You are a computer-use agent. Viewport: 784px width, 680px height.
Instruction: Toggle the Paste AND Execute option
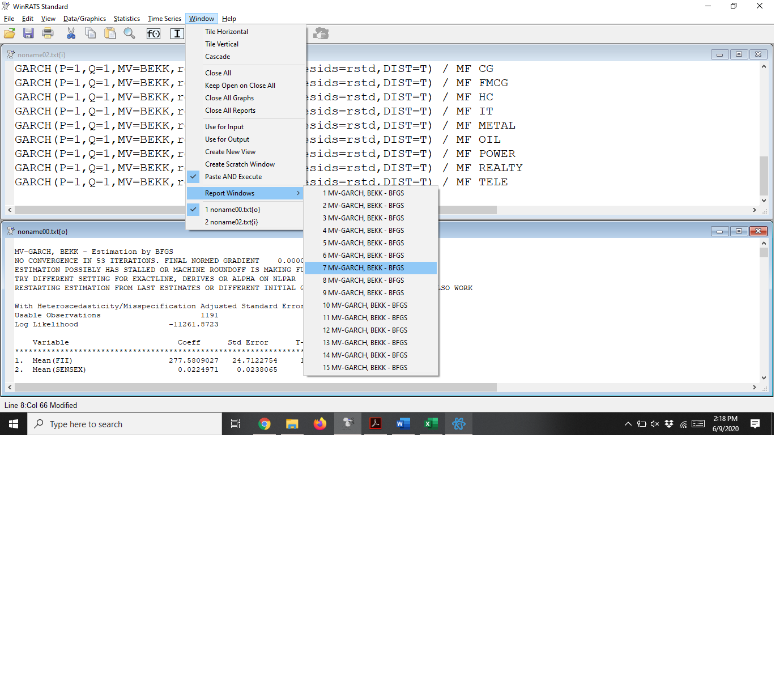click(x=233, y=177)
